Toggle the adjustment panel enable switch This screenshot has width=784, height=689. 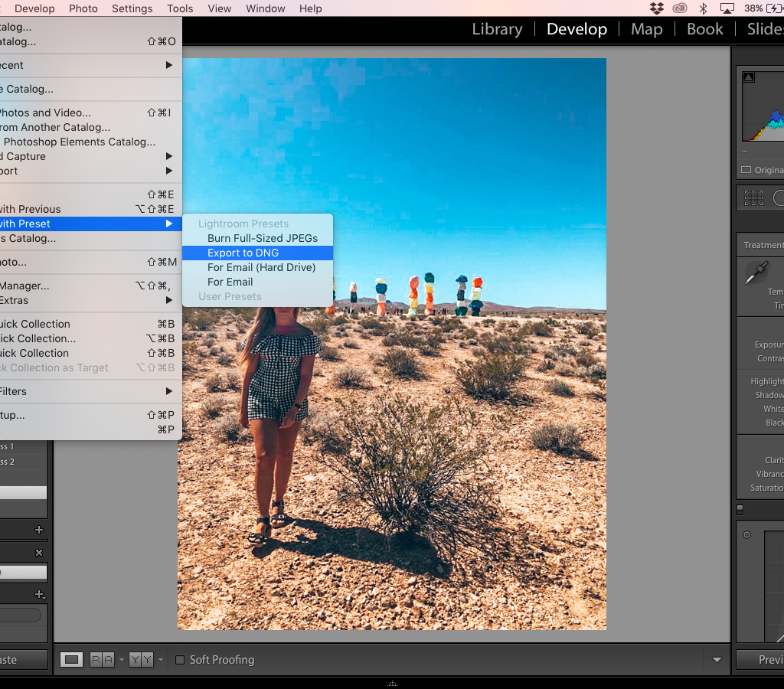tap(740, 509)
